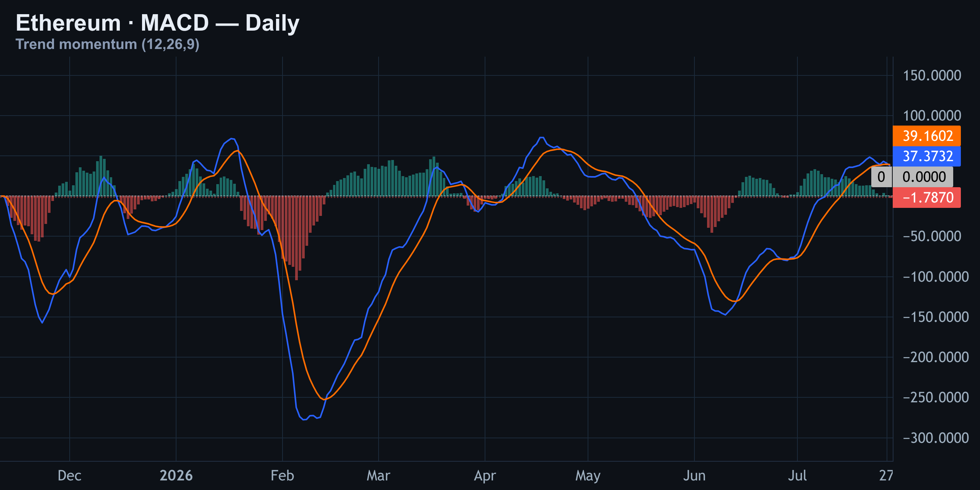Click the Jun label on time axis
980x490 pixels.
(x=694, y=476)
